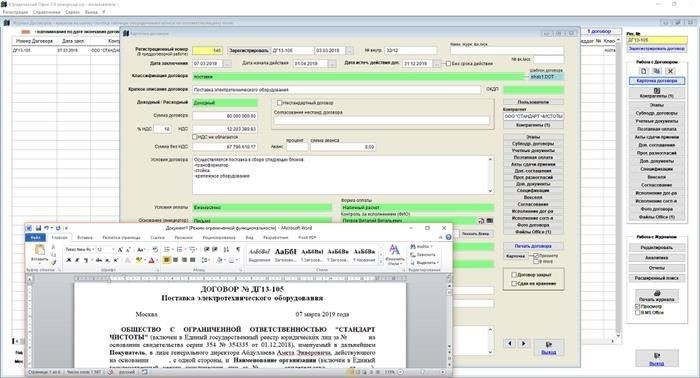Click the Контрагенты (1) icon button in right panel
Viewport: 700px width, 378px height.
point(657,93)
